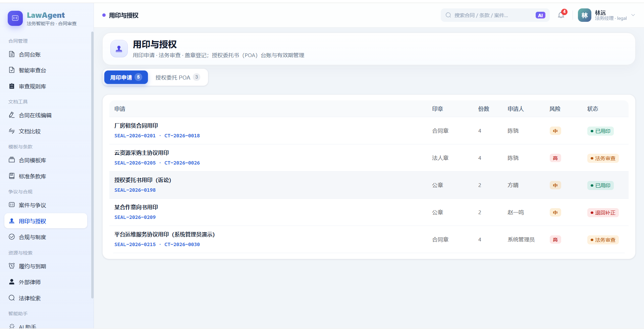Click the AI badge in search bar
The width and height of the screenshot is (644, 329).
540,15
